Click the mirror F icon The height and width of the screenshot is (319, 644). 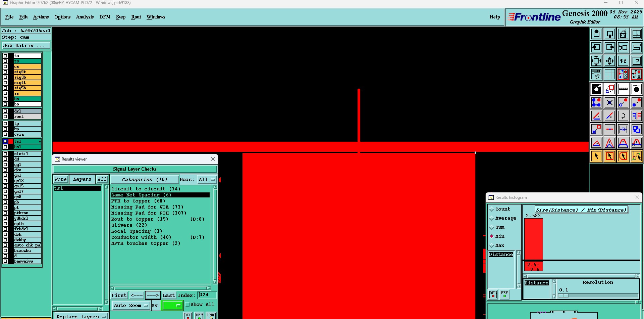(x=637, y=116)
